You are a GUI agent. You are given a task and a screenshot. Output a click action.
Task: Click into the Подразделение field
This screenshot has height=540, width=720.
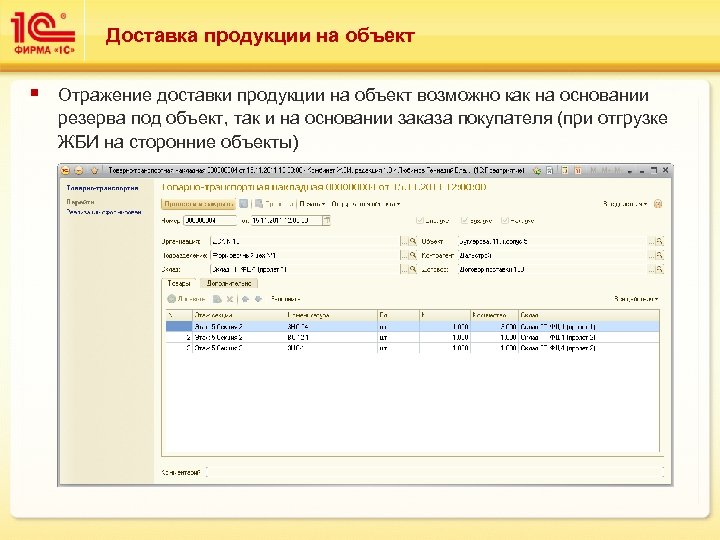pyautogui.click(x=304, y=255)
